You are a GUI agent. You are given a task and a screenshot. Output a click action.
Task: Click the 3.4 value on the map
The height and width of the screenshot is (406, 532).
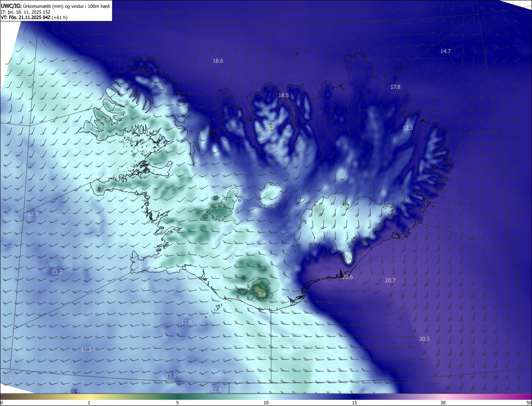(x=262, y=294)
